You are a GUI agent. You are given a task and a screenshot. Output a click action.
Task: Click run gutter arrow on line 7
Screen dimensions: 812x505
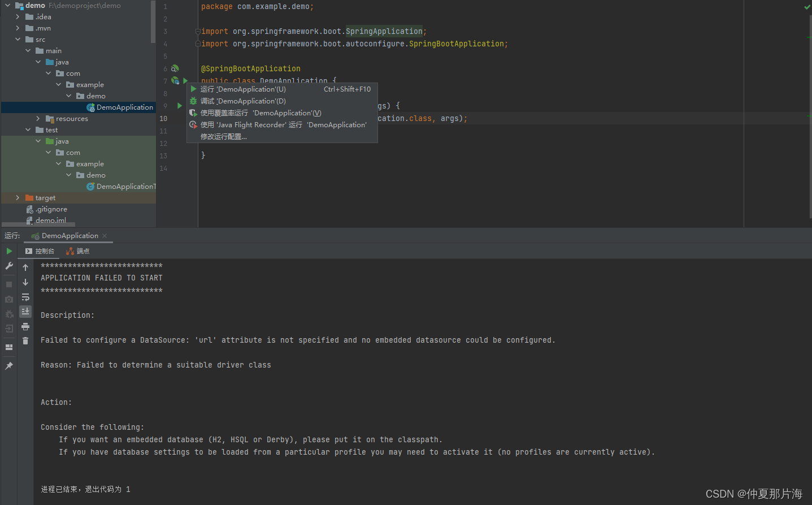pos(185,81)
